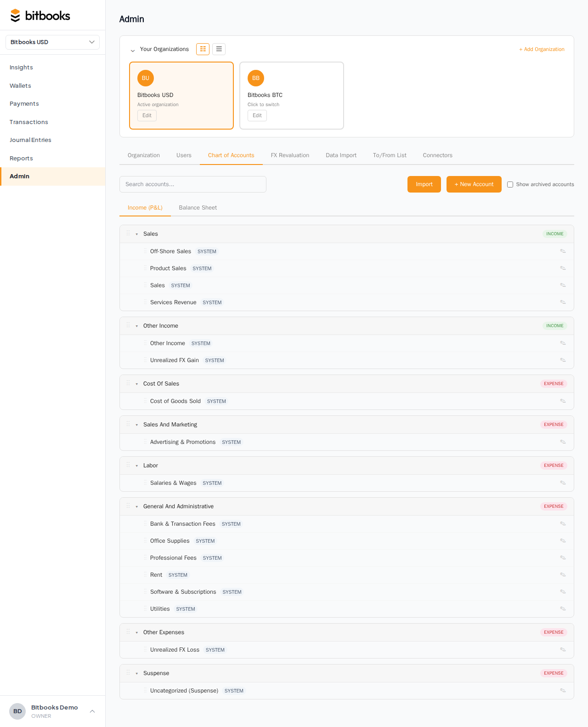Open Reports from sidebar

point(52,158)
